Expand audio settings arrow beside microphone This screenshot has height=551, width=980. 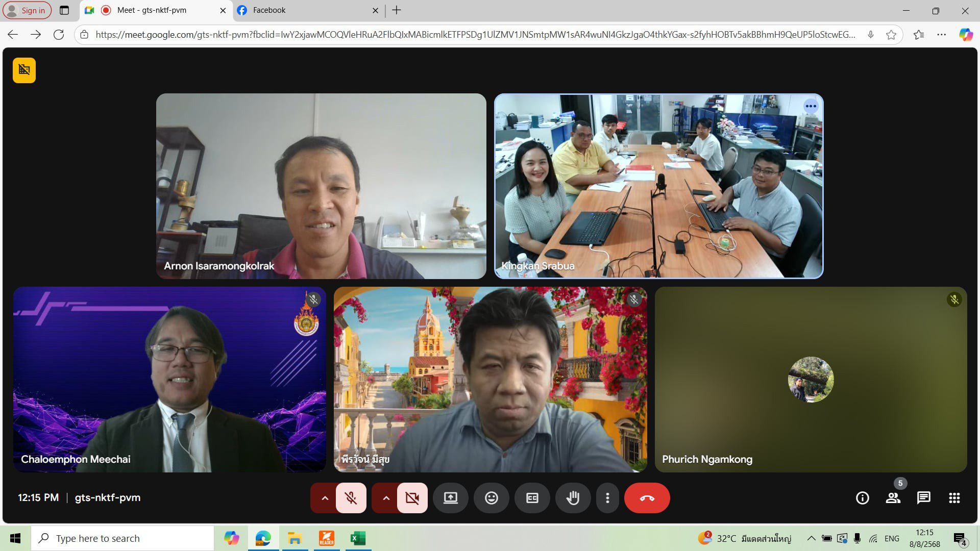point(325,498)
